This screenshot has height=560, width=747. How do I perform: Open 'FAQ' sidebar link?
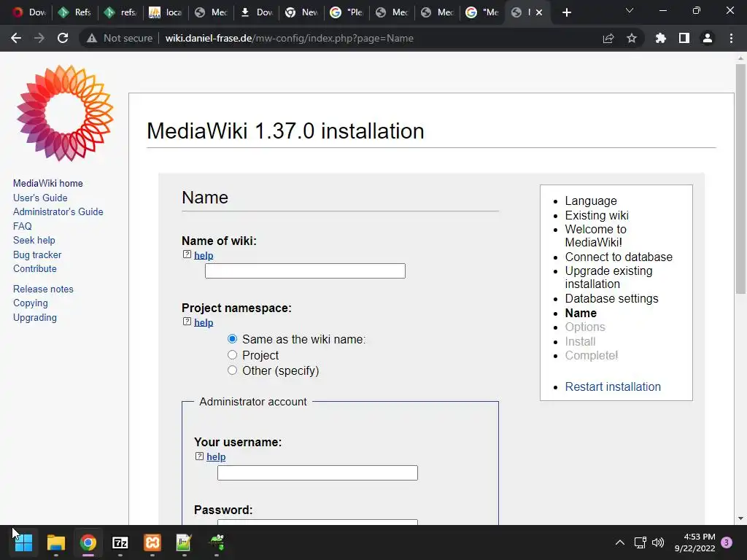point(23,226)
